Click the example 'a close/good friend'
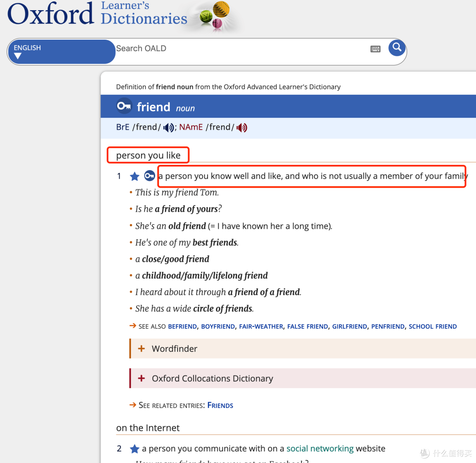Viewport: 476px width, 463px height. coord(172,259)
